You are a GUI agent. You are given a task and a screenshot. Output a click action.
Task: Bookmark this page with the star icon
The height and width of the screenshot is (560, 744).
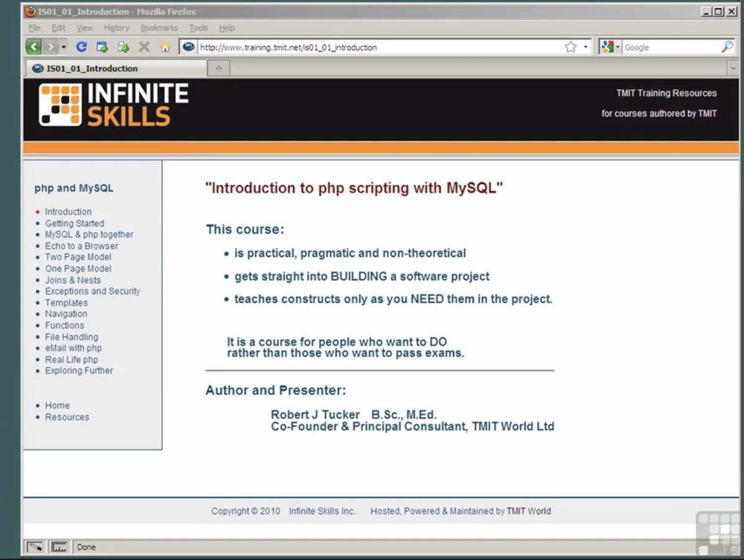pyautogui.click(x=570, y=47)
